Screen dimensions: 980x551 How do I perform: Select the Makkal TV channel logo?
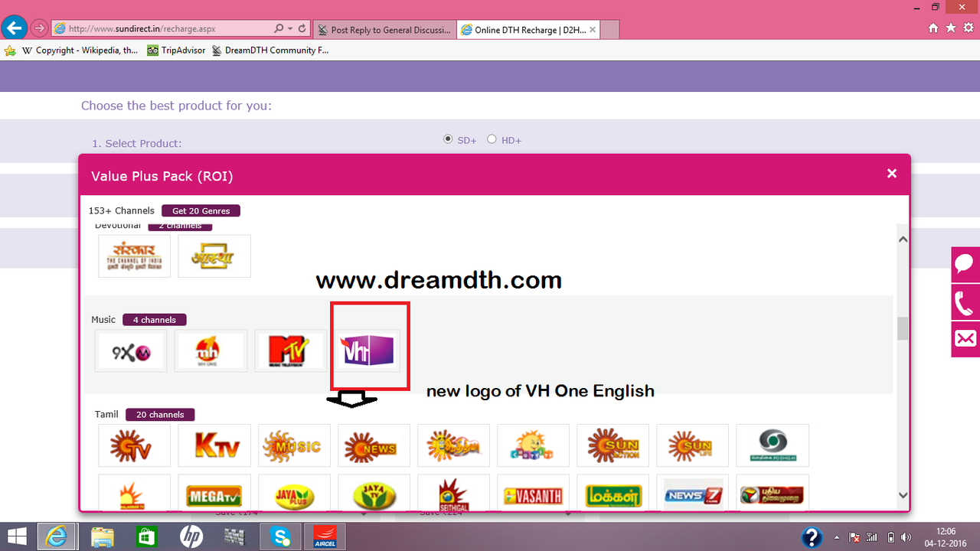click(612, 493)
